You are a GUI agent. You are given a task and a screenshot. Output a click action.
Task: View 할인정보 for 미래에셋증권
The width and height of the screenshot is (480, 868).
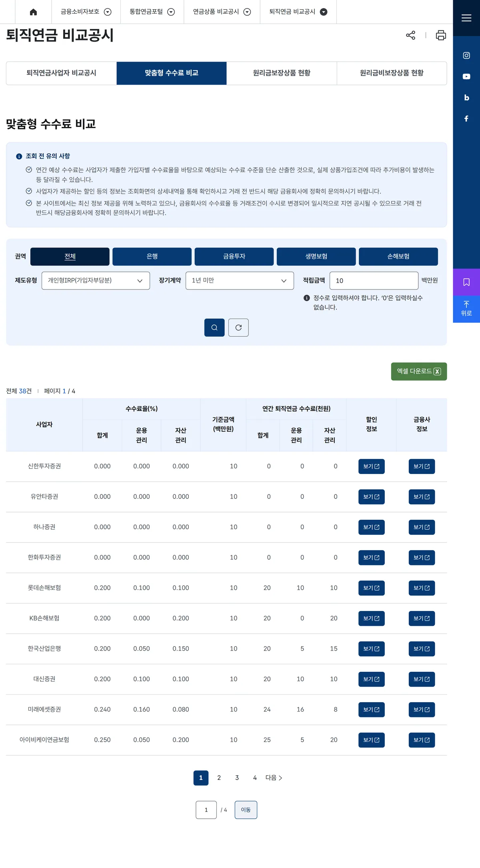tap(372, 710)
